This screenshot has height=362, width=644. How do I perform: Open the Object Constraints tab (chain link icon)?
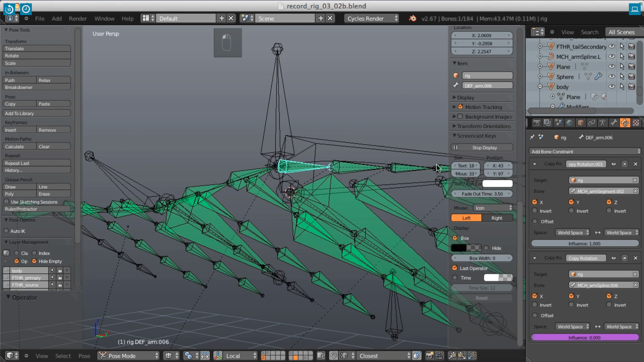click(x=592, y=123)
